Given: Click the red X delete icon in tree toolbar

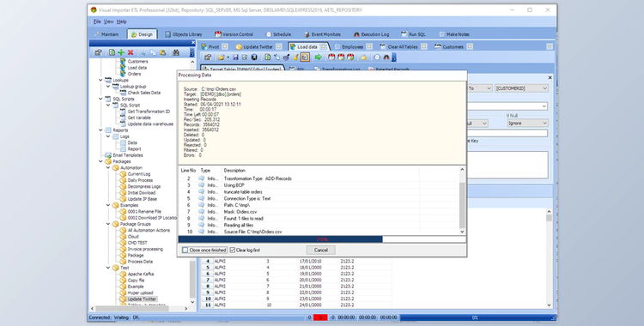Looking at the screenshot, I should [131, 52].
